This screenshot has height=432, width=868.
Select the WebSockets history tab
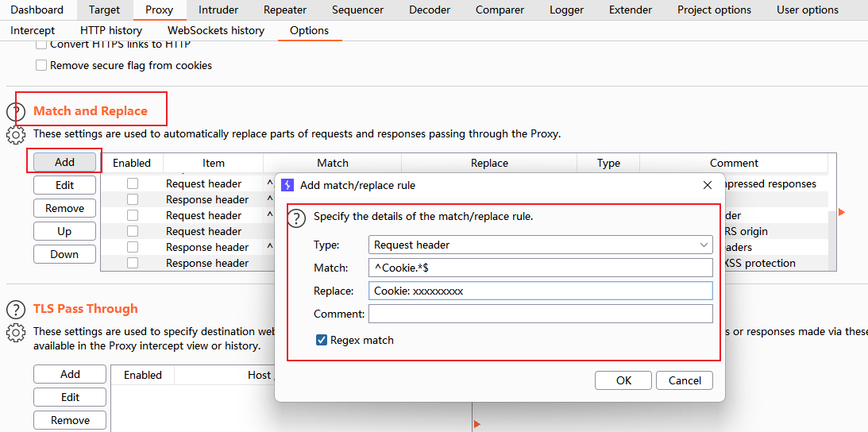215,30
